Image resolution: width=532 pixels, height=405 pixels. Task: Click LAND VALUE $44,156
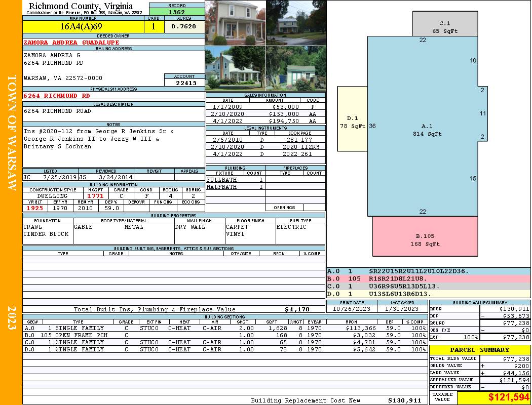[x=516, y=373]
